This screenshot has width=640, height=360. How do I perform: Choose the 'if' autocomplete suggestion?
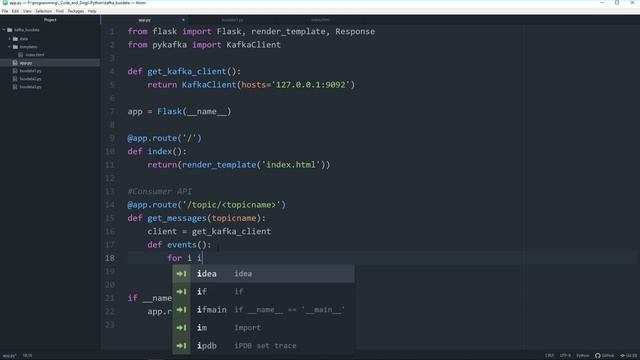(263, 291)
